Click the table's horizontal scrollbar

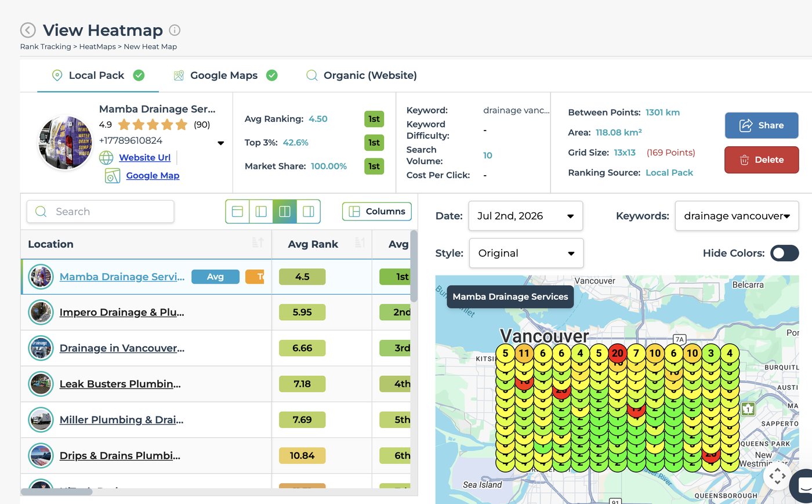click(x=56, y=492)
